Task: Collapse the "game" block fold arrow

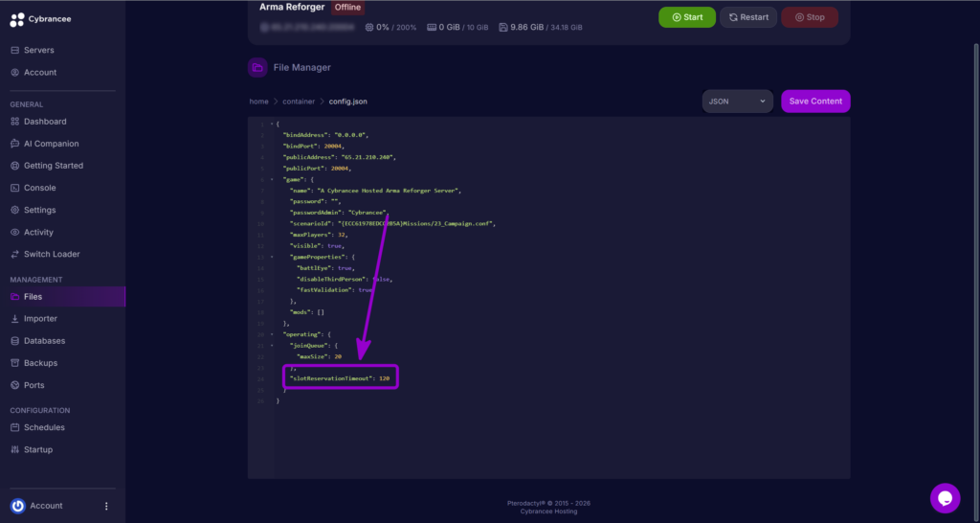Action: click(272, 179)
